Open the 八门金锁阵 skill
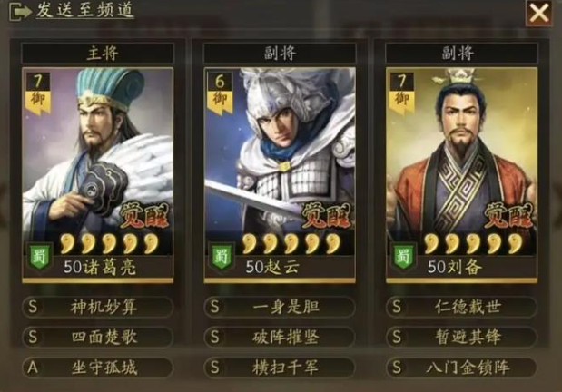Image resolution: width=562 pixels, height=392 pixels. 461,367
